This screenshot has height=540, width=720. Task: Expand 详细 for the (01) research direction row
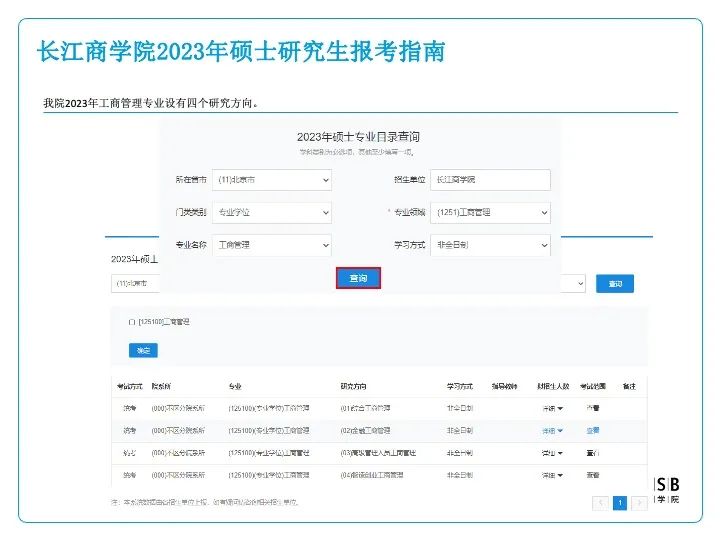pyautogui.click(x=552, y=408)
